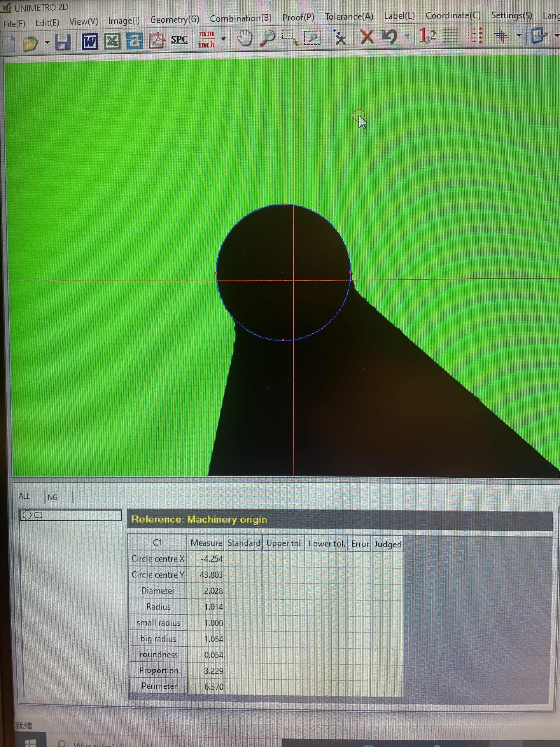Click the blue 'a' export icon
Image resolution: width=560 pixels, height=747 pixels.
pos(135,41)
